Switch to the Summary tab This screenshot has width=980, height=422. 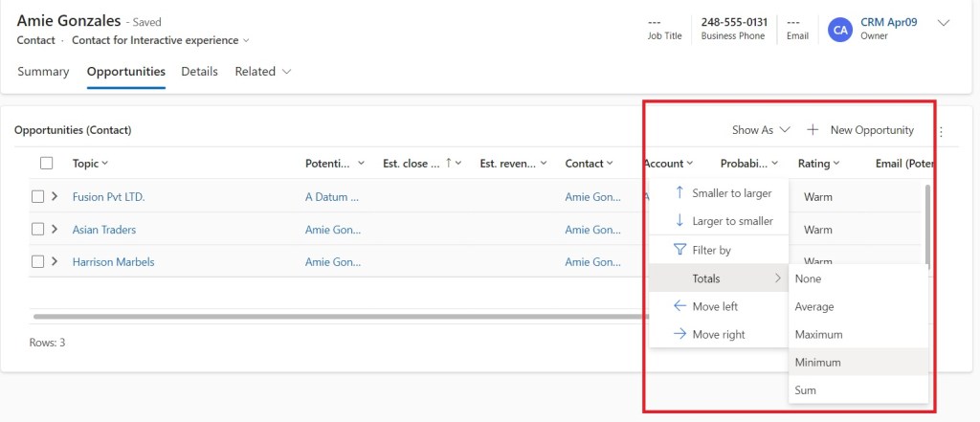[43, 72]
